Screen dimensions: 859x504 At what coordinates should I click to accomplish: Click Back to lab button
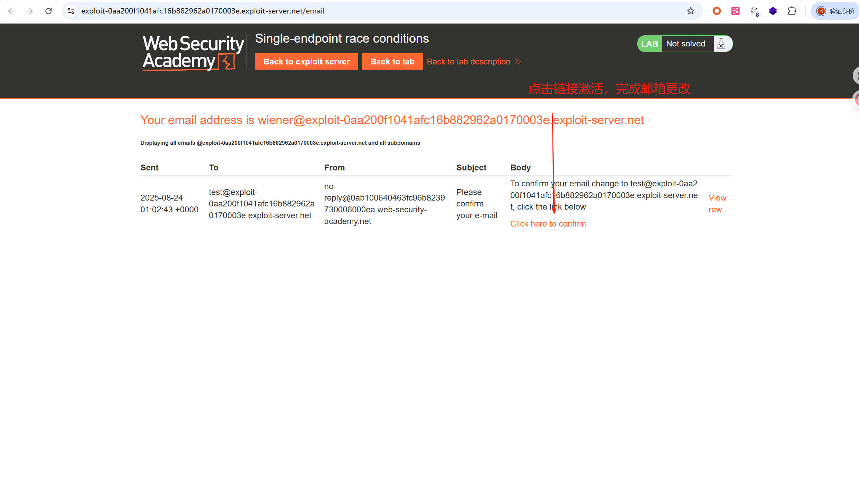pyautogui.click(x=392, y=62)
